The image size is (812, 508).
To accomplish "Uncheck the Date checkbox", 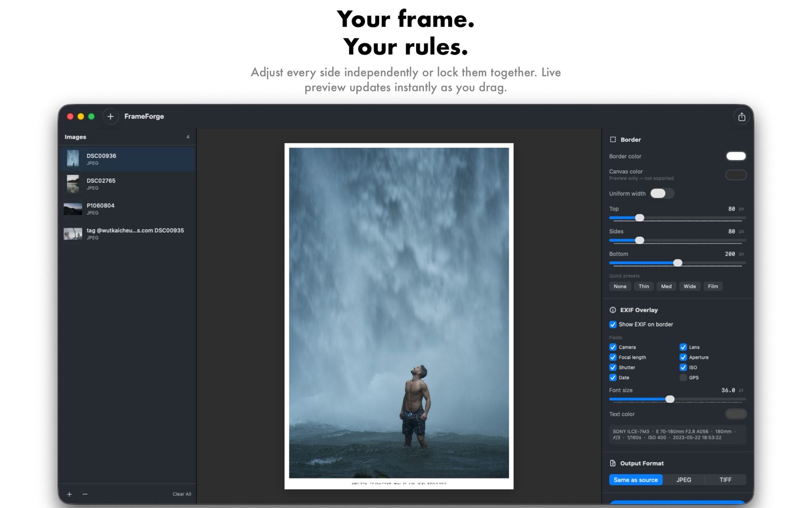I will pyautogui.click(x=613, y=378).
